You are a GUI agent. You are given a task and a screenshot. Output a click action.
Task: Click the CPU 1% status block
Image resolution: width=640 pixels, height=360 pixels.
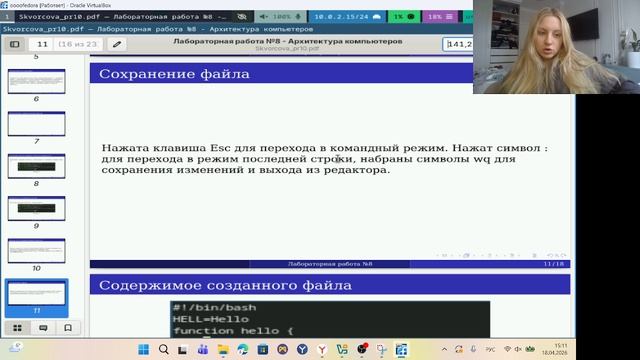(x=404, y=17)
